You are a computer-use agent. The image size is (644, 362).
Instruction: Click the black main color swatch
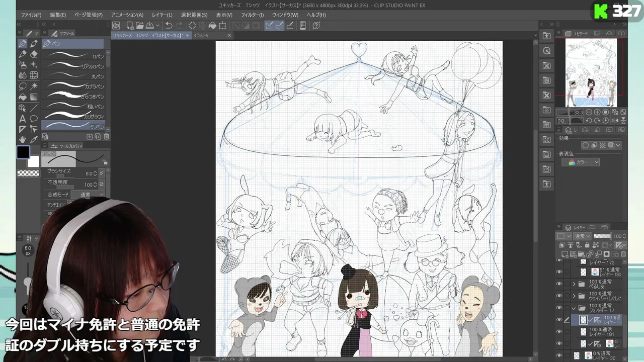coord(23,152)
